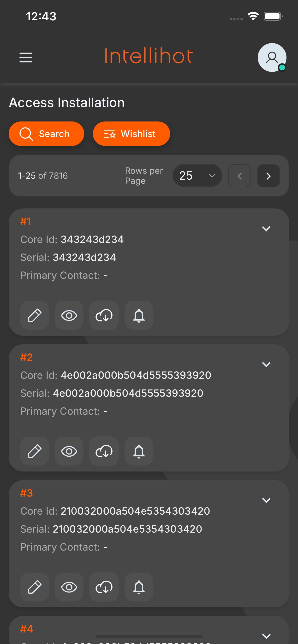Expand installation #3 card details
Screen dimensions: 298x644
point(266,500)
